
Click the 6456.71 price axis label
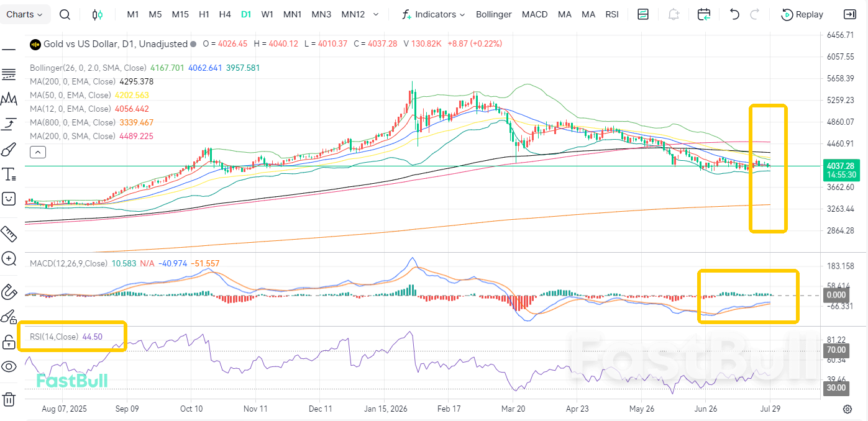click(841, 35)
